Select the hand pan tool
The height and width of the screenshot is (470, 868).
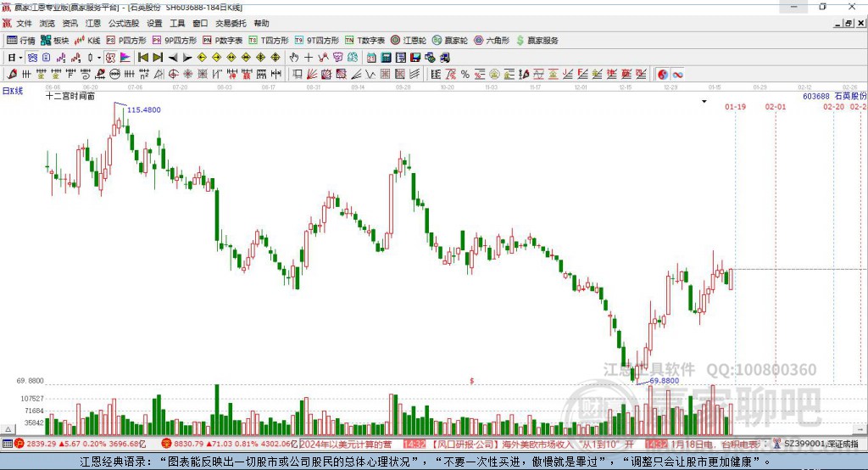294,58
